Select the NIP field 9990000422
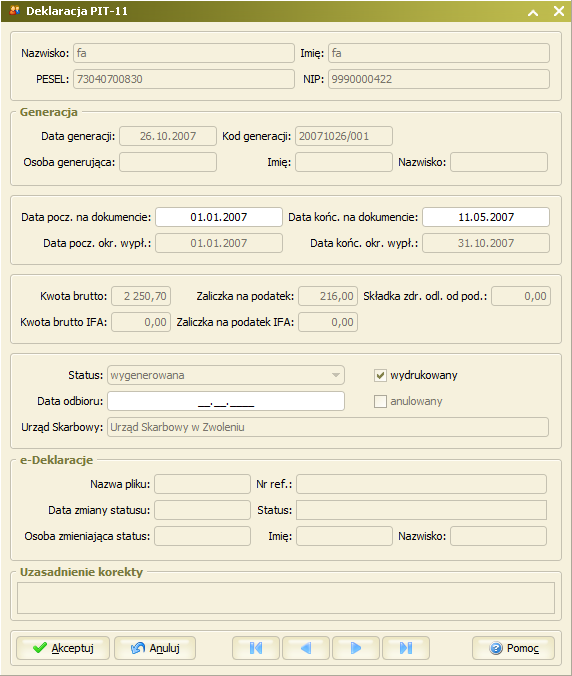 coord(439,79)
